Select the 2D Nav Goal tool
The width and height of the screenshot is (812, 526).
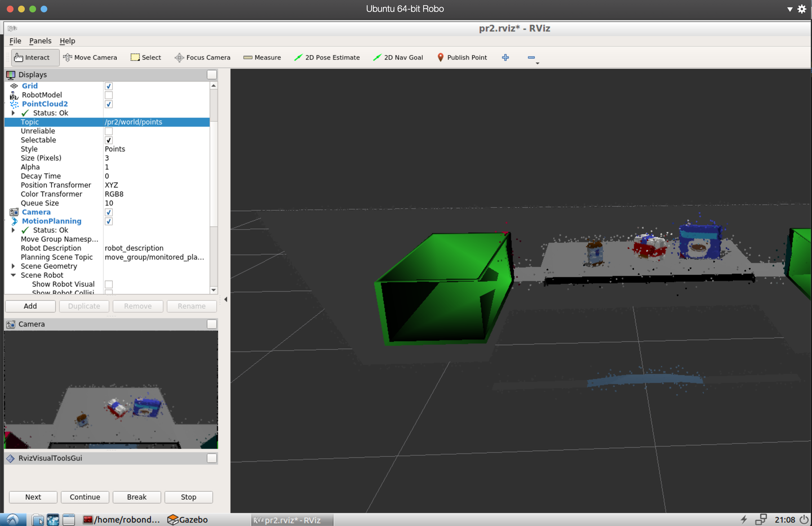point(398,57)
